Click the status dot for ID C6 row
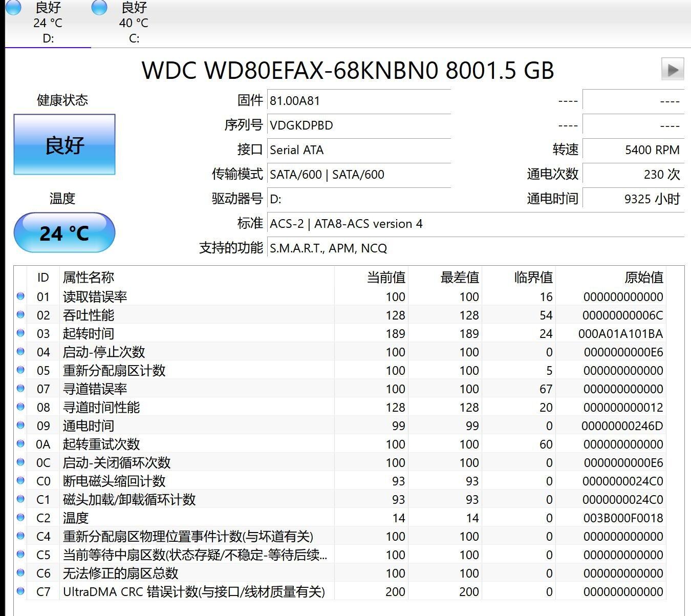This screenshot has height=616, width=691. point(20,572)
